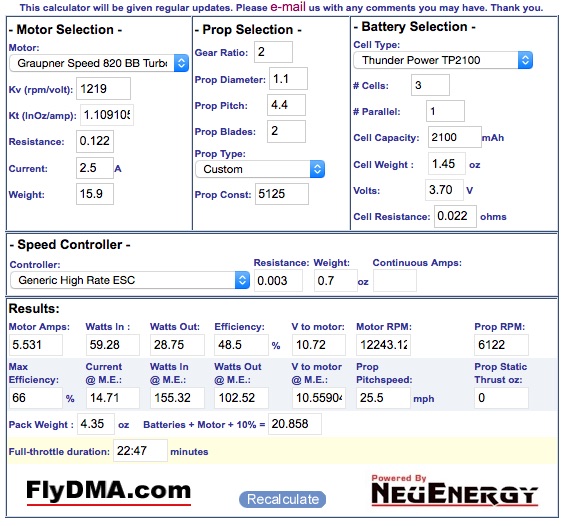Click the motor Resistance 0.122 field
This screenshot has width=564, height=526.
(95, 141)
